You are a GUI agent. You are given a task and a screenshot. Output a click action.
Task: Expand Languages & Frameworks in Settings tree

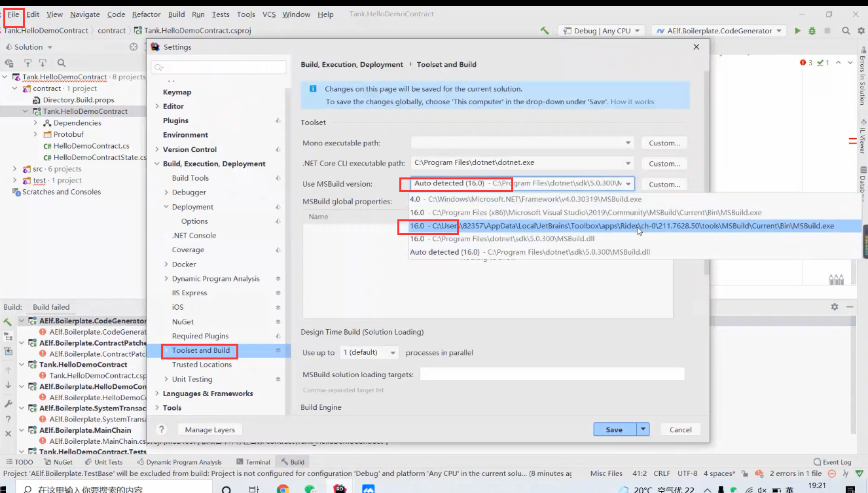click(x=157, y=393)
